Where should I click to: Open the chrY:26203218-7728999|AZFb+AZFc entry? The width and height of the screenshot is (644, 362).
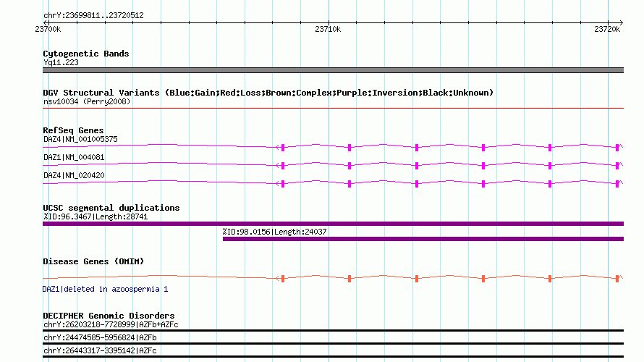[111, 324]
